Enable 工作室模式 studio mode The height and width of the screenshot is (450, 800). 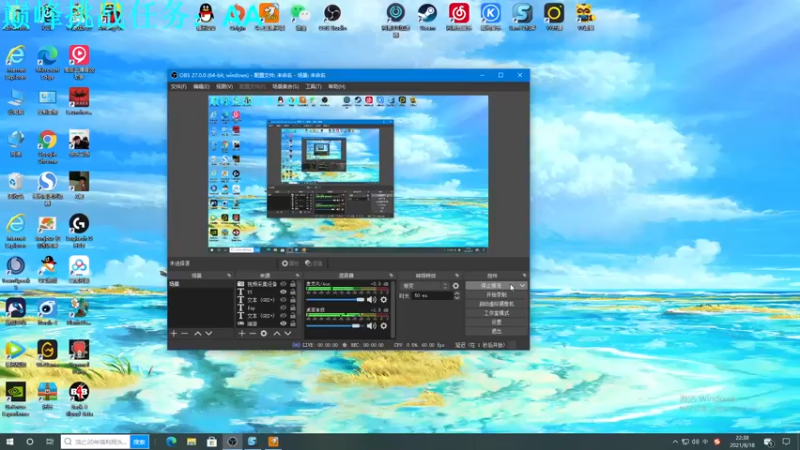496,313
